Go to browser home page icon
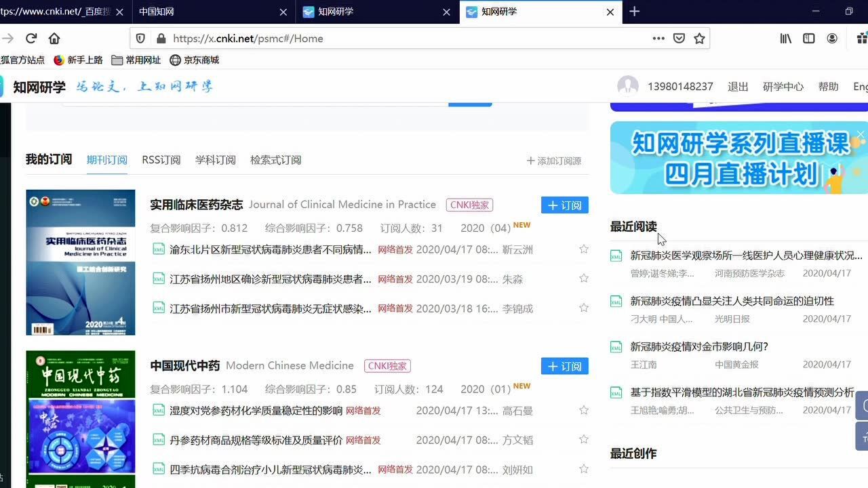Screen dimensions: 868x488 click(x=54, y=39)
